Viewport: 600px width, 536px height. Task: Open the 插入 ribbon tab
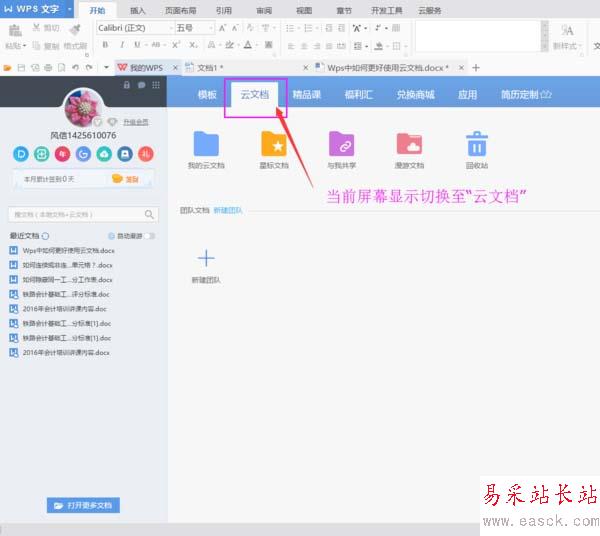tap(138, 10)
